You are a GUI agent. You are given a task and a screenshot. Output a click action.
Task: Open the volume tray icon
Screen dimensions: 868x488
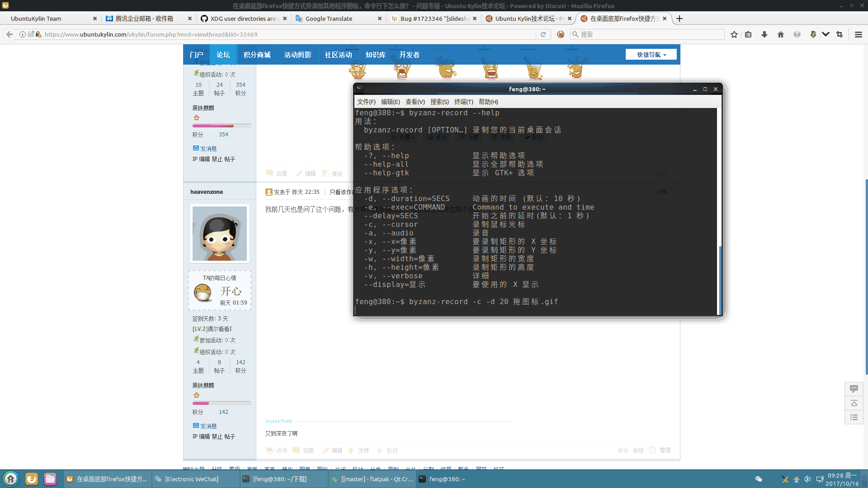(x=807, y=479)
